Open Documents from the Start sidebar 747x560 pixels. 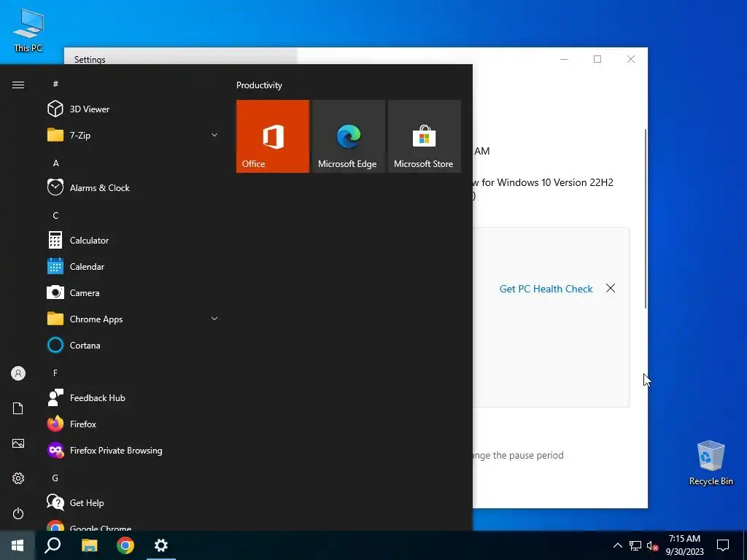(18, 408)
